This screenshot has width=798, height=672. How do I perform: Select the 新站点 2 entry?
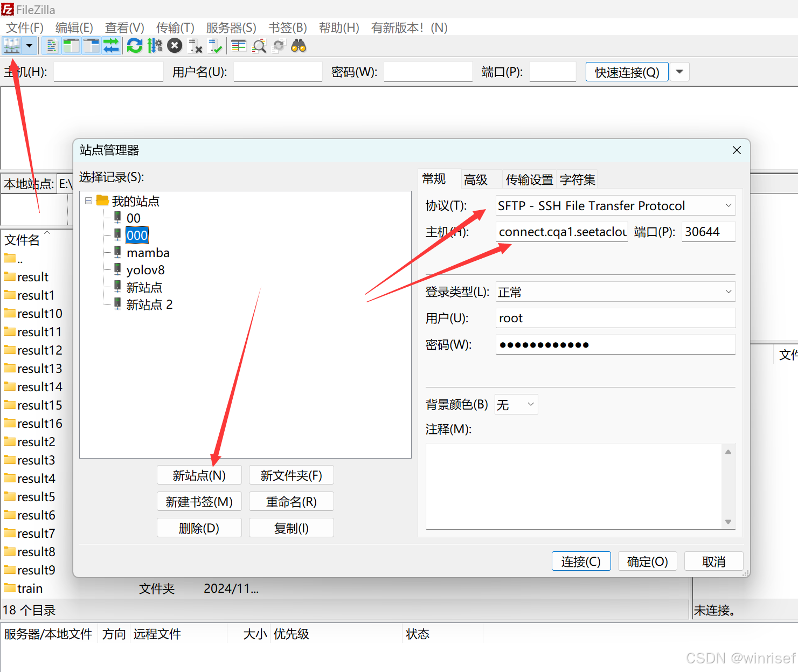(149, 304)
